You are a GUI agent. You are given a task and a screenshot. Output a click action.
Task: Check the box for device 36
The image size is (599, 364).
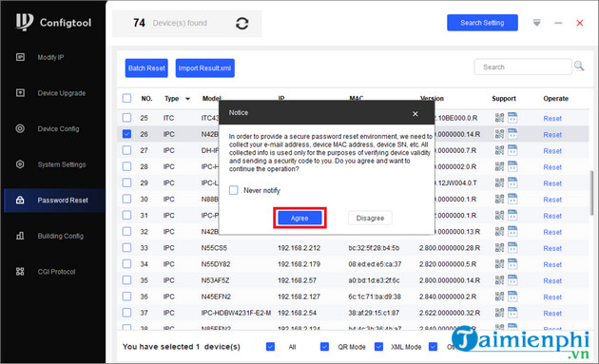pyautogui.click(x=126, y=297)
